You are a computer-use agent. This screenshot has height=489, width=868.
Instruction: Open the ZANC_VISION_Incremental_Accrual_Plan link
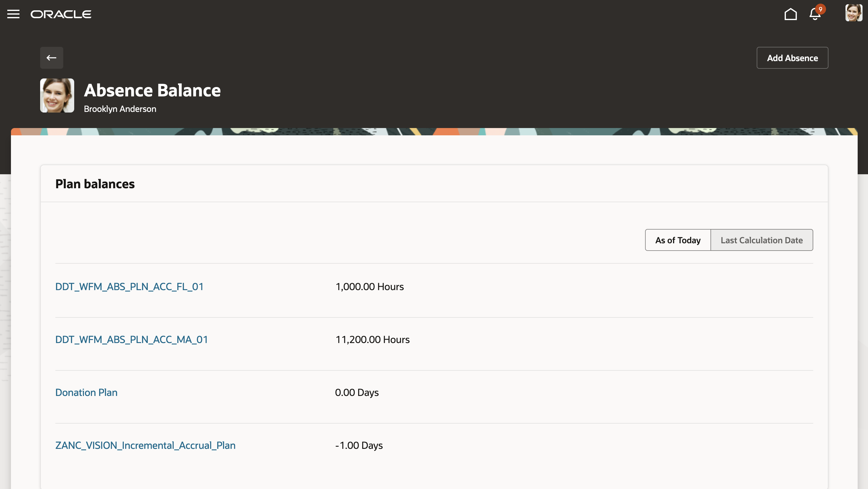pos(145,445)
